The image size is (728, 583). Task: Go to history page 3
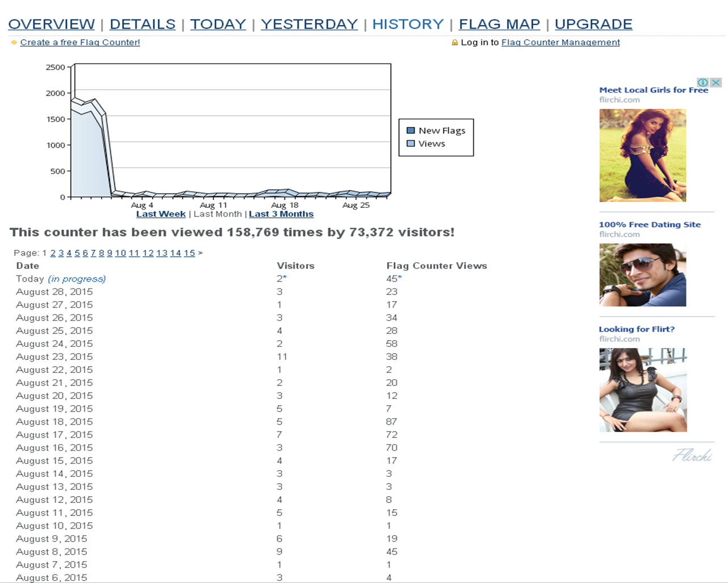pyautogui.click(x=61, y=253)
